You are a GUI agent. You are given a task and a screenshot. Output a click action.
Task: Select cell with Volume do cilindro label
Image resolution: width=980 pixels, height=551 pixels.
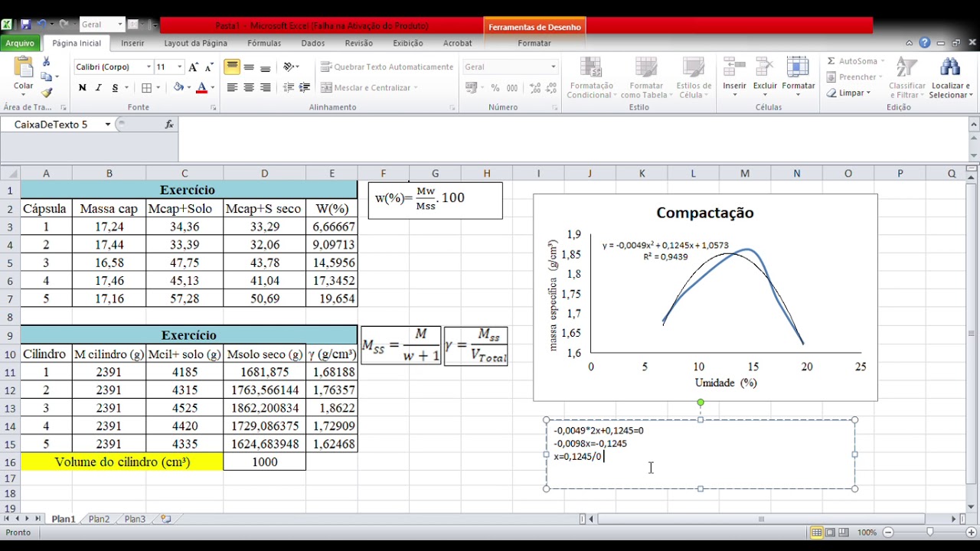122,462
